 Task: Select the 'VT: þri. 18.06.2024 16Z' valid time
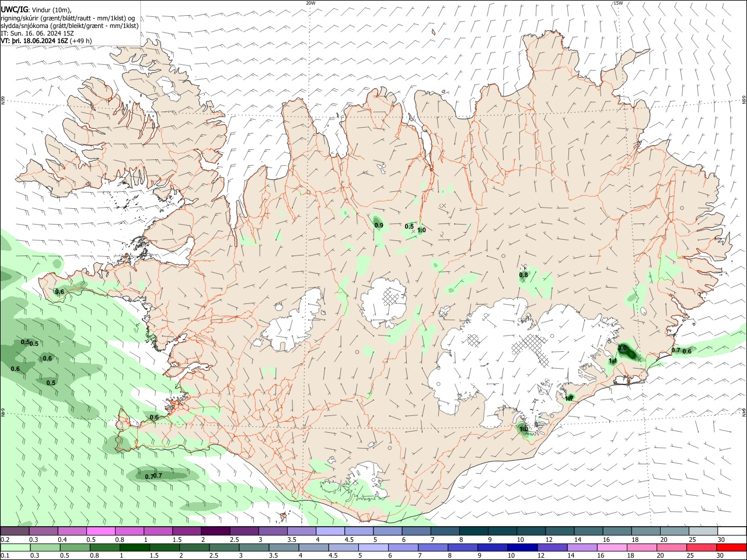click(34, 41)
